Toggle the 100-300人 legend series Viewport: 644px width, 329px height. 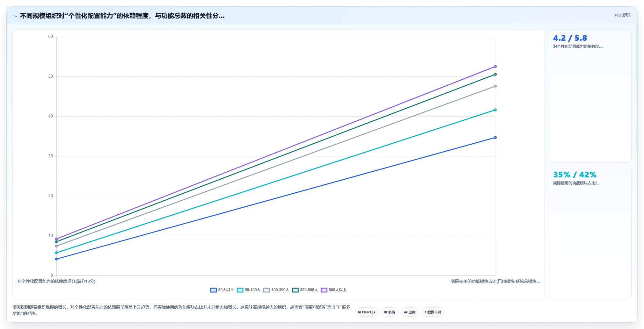click(276, 290)
